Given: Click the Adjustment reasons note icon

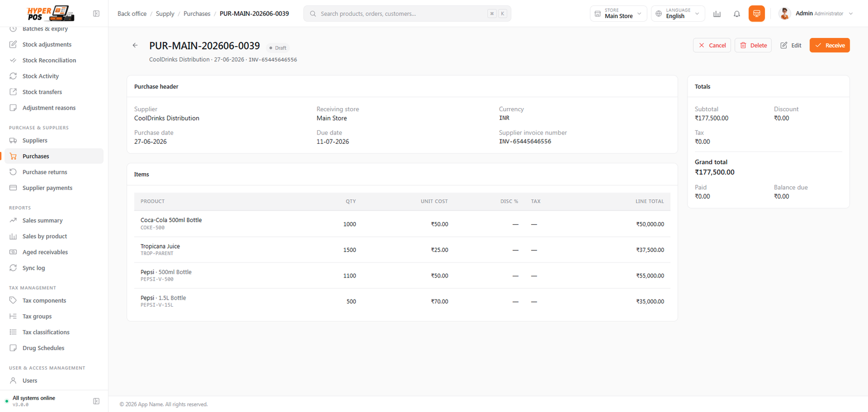Looking at the screenshot, I should [13, 108].
